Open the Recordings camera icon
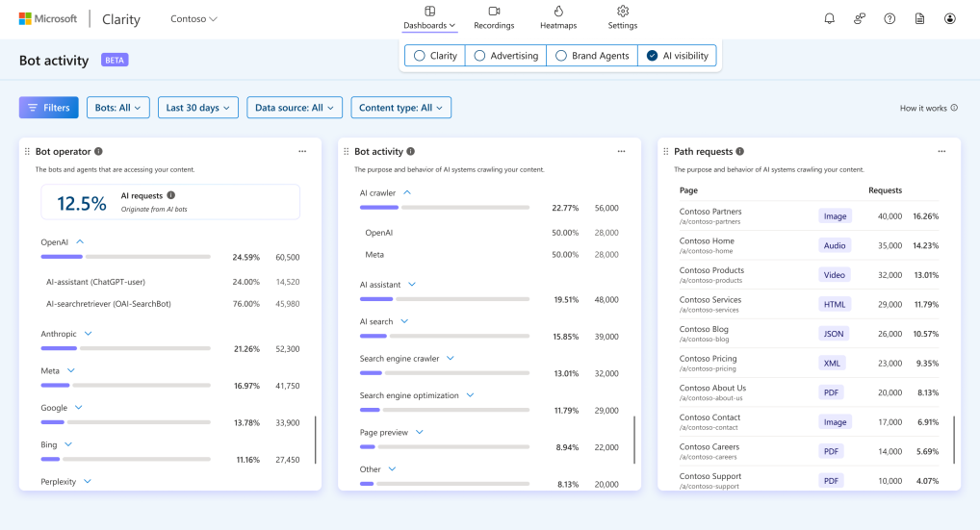 click(494, 12)
